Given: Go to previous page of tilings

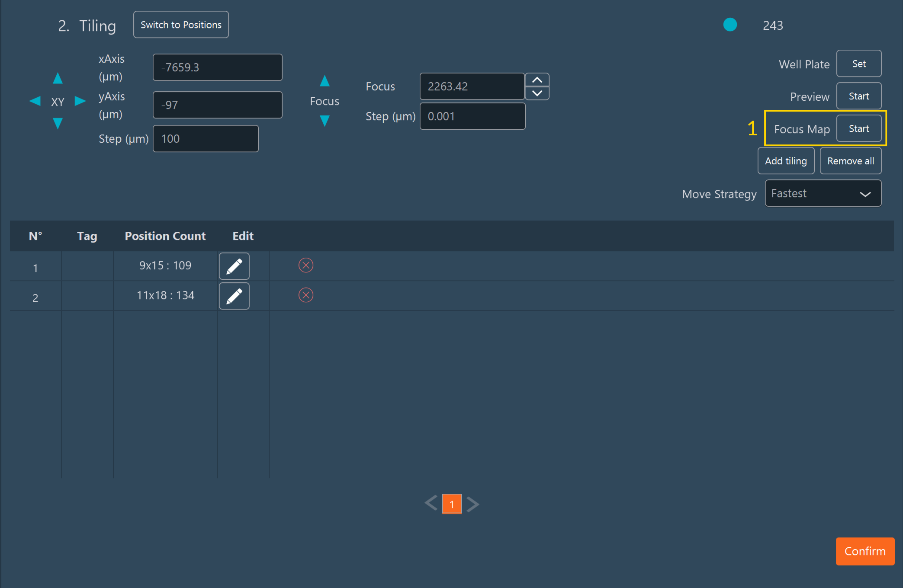Looking at the screenshot, I should click(x=431, y=504).
